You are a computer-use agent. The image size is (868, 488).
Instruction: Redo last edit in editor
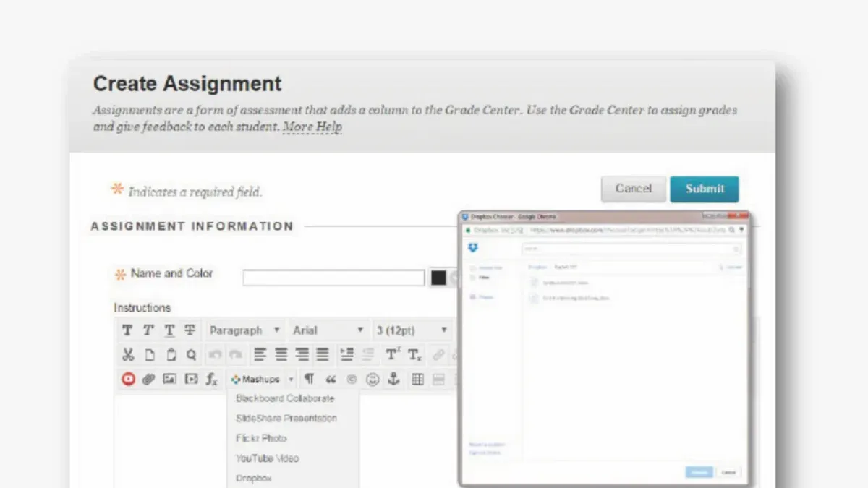pyautogui.click(x=235, y=355)
